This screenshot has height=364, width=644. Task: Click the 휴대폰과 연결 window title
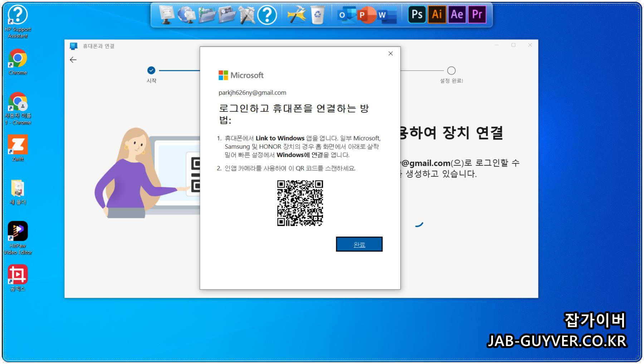[x=99, y=46]
